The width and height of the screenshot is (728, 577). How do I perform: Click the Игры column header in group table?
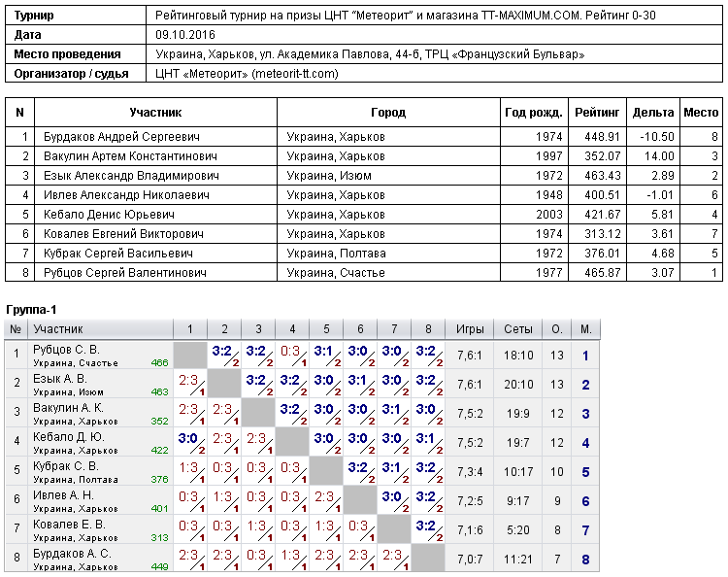470,329
